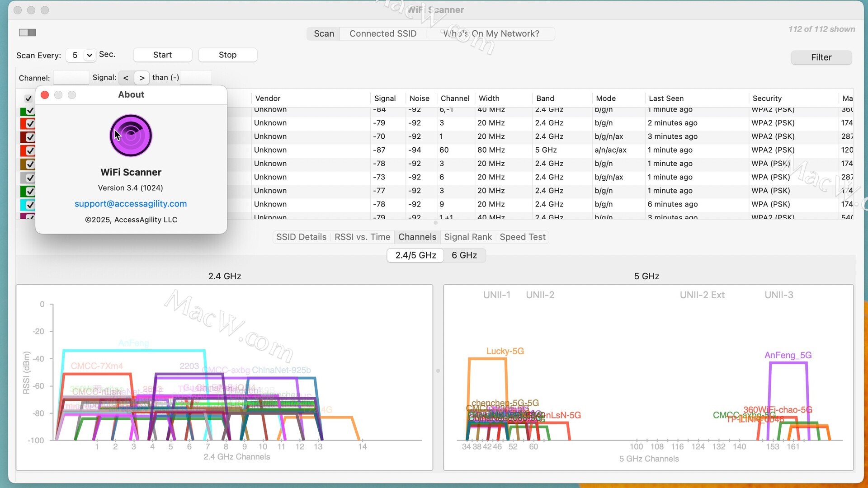Click the support@accessagility.com email link
This screenshot has height=488, width=868.
131,204
